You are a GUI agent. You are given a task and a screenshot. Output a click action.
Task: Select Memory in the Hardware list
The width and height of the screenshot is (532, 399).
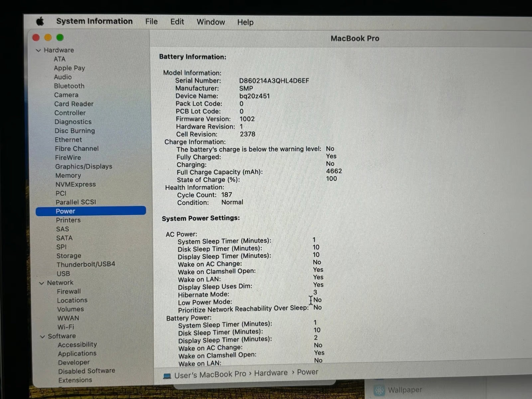tap(68, 175)
